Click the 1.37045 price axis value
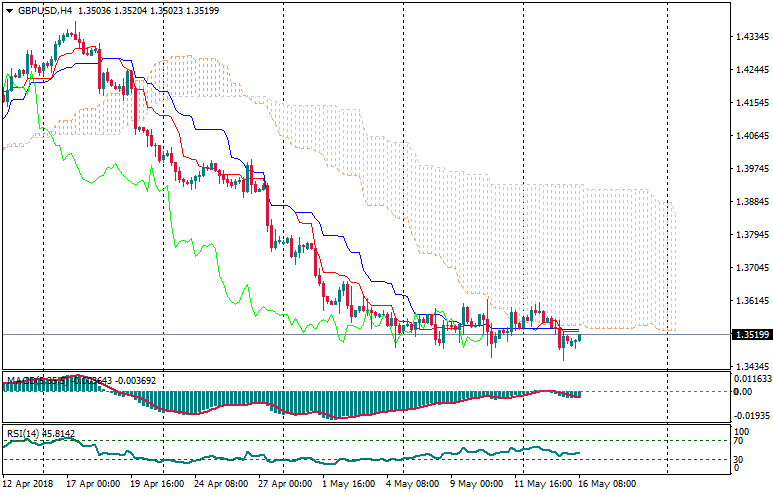773x495 pixels. click(x=750, y=267)
